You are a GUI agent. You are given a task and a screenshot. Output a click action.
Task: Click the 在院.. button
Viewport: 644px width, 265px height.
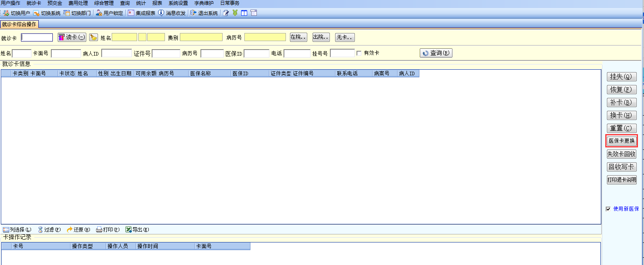pos(298,37)
